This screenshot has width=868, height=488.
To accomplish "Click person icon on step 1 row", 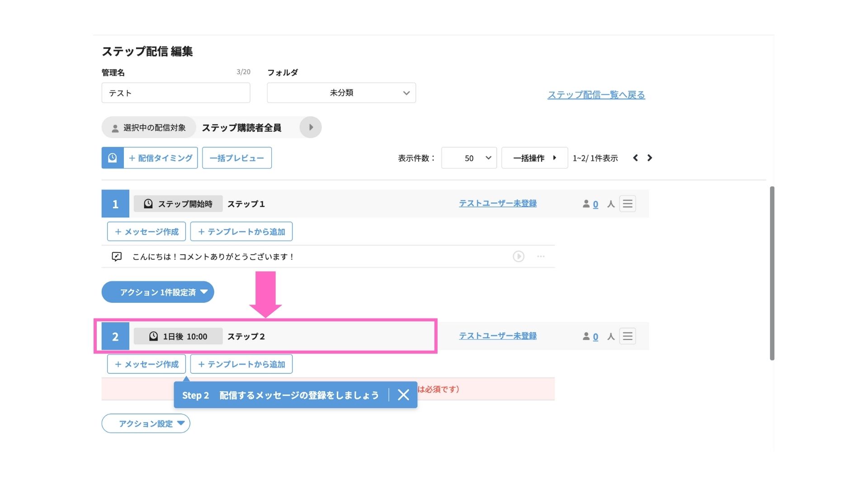I will pos(586,204).
